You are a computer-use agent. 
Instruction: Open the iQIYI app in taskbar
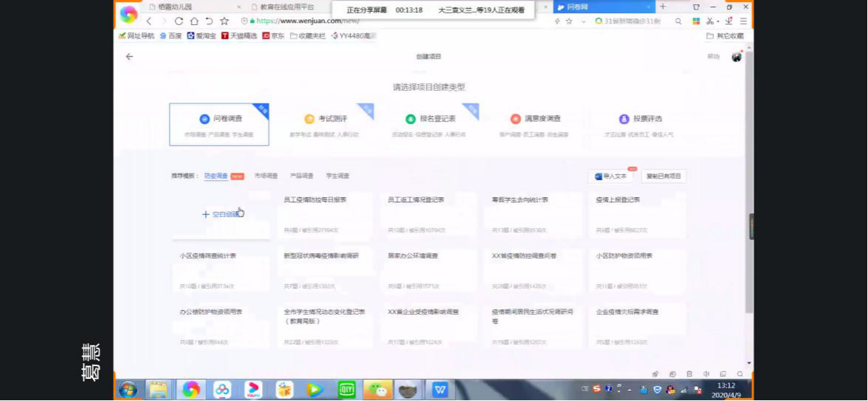tap(347, 389)
